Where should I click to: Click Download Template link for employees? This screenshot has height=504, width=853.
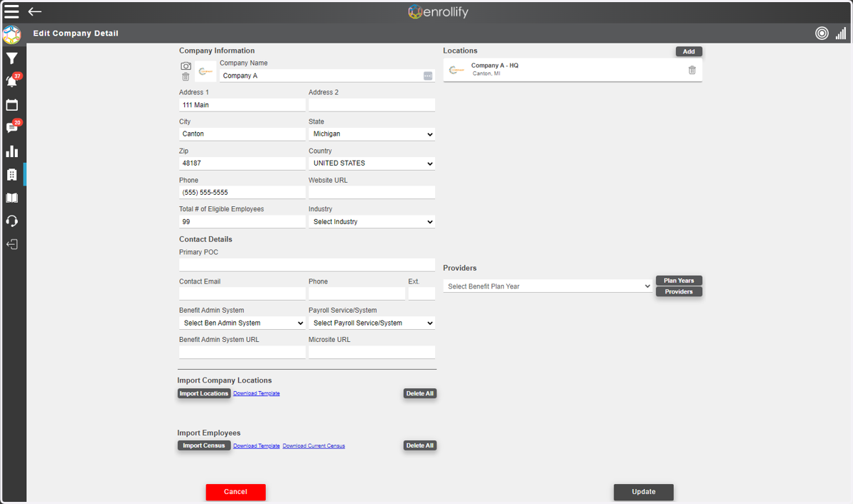(257, 446)
